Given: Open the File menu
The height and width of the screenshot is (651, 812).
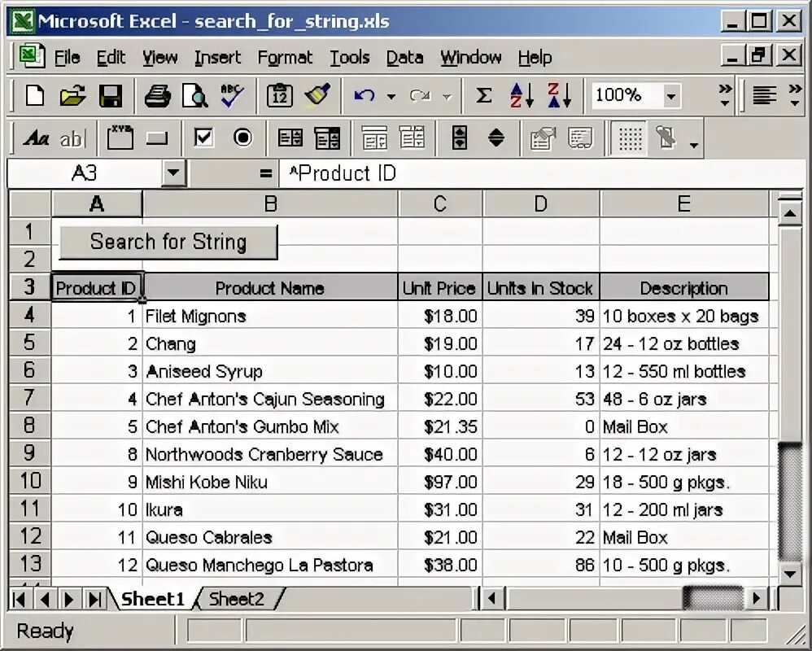Looking at the screenshot, I should [x=68, y=57].
